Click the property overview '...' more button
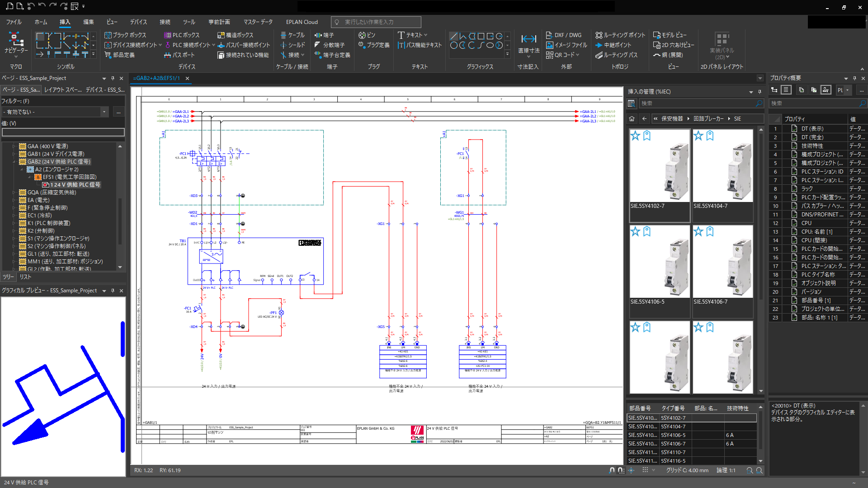The image size is (868, 488). point(862,90)
